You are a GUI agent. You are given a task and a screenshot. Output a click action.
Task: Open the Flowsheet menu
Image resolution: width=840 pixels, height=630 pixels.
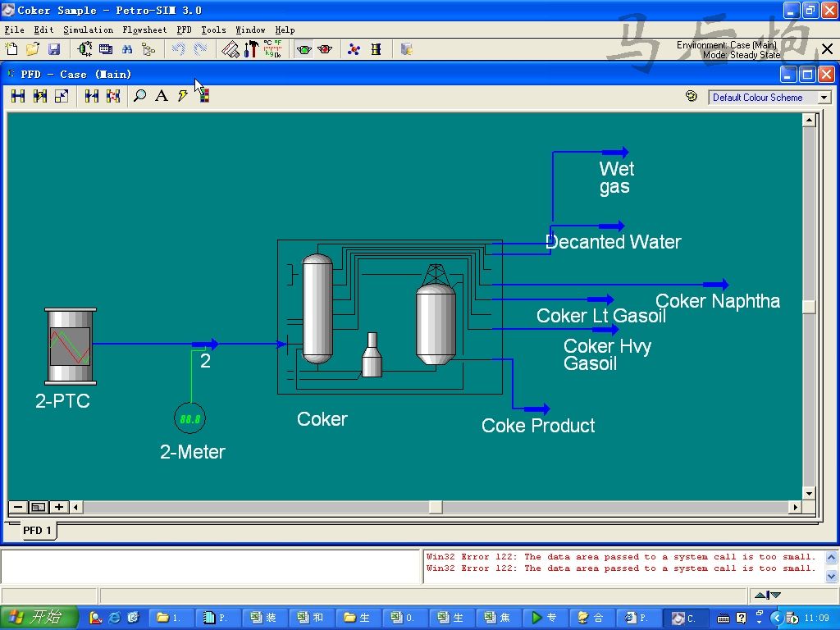pos(144,30)
